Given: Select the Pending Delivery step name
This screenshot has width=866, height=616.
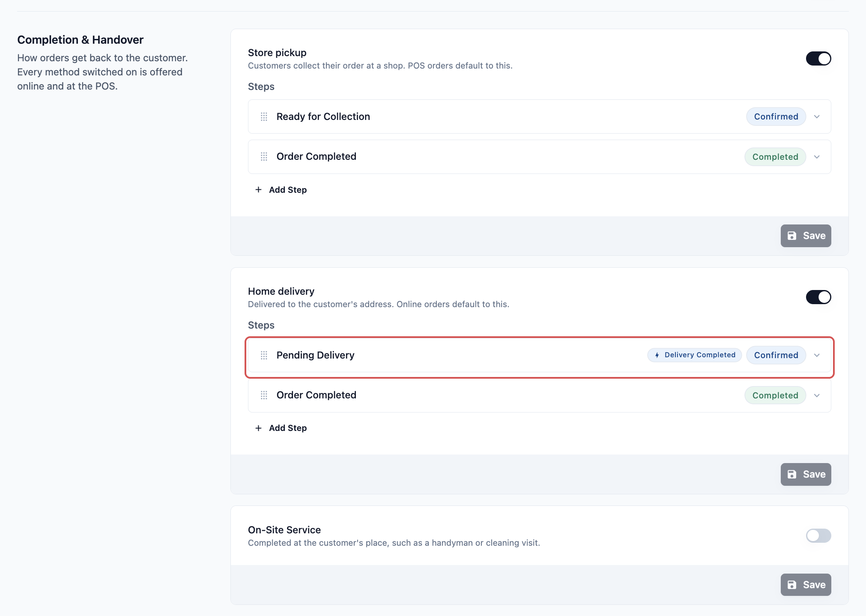Looking at the screenshot, I should [315, 355].
